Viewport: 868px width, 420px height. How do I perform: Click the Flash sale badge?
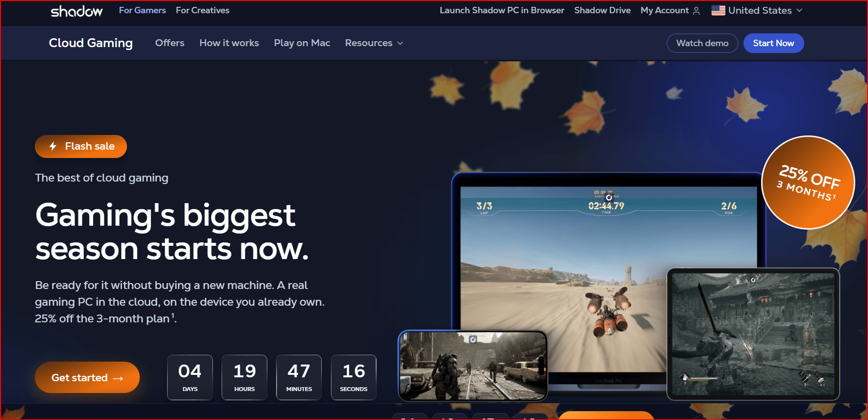[81, 146]
